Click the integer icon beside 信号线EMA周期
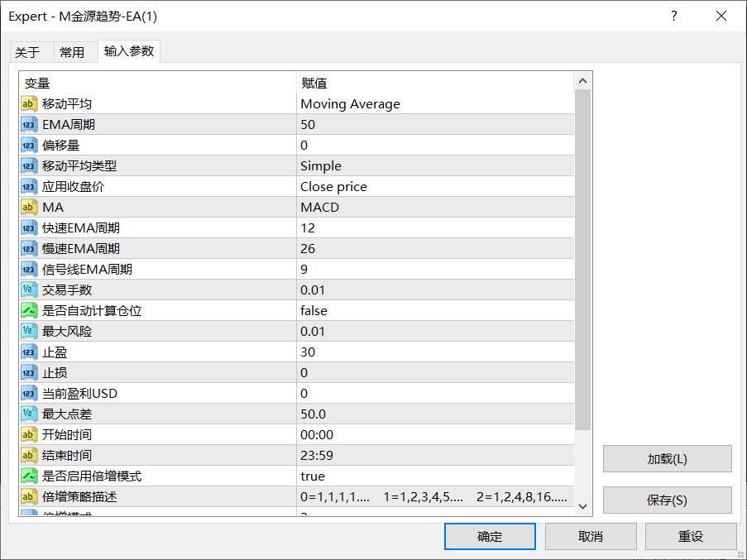 pyautogui.click(x=29, y=270)
